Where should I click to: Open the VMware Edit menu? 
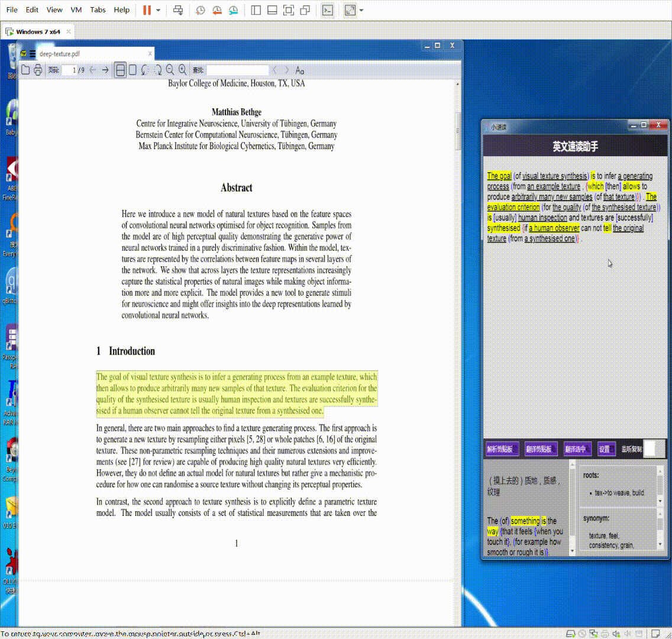tap(32, 10)
